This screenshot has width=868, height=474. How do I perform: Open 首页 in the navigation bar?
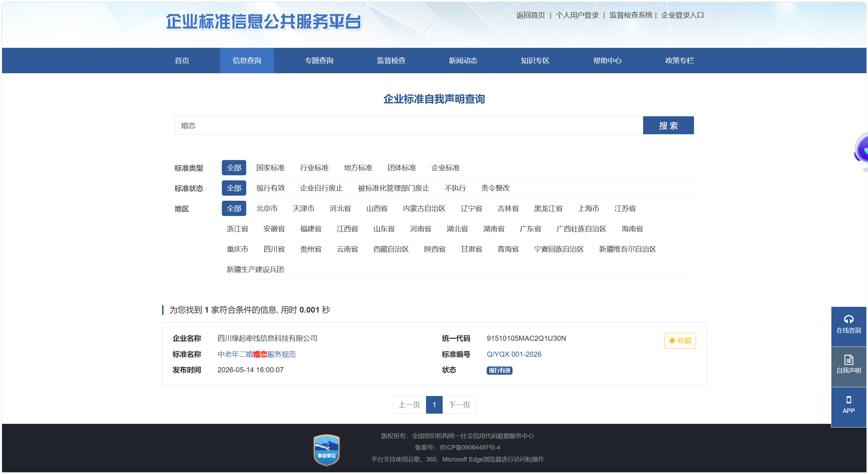pos(182,60)
